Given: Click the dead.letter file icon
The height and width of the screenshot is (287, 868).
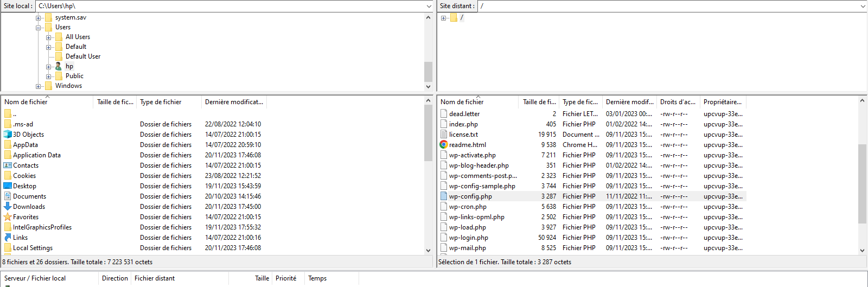Looking at the screenshot, I should point(444,114).
